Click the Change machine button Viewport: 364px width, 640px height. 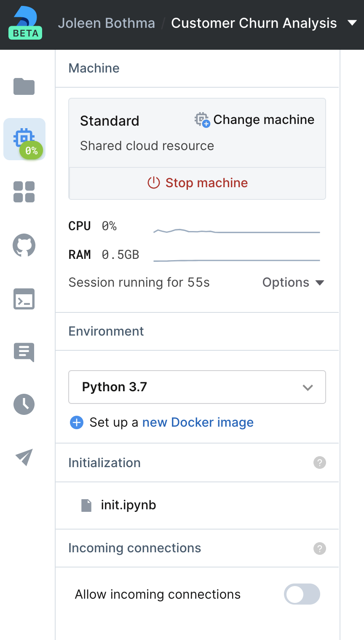click(x=255, y=120)
